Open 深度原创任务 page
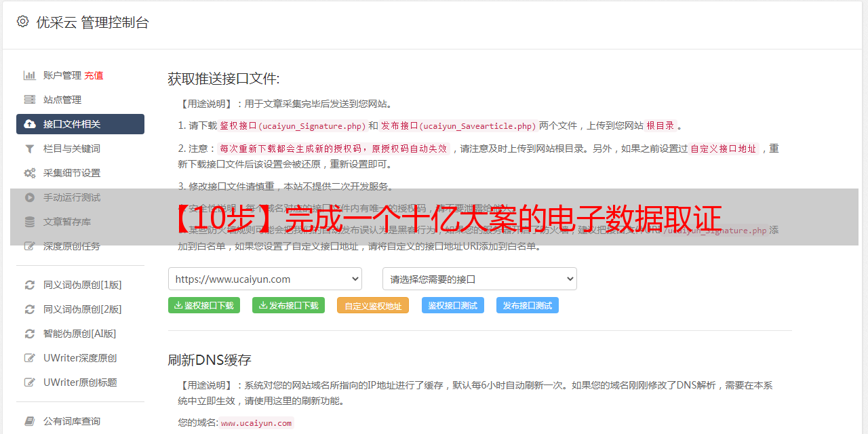This screenshot has height=434, width=868. coord(72,246)
